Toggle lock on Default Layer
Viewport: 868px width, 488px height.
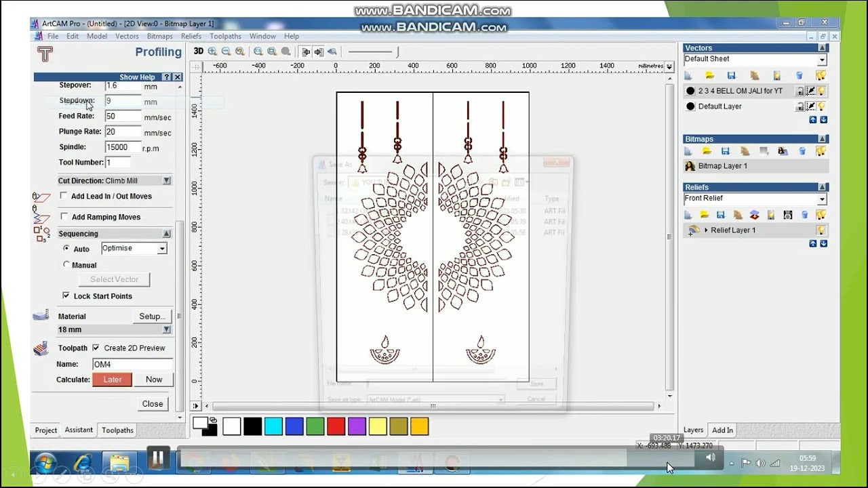point(800,106)
